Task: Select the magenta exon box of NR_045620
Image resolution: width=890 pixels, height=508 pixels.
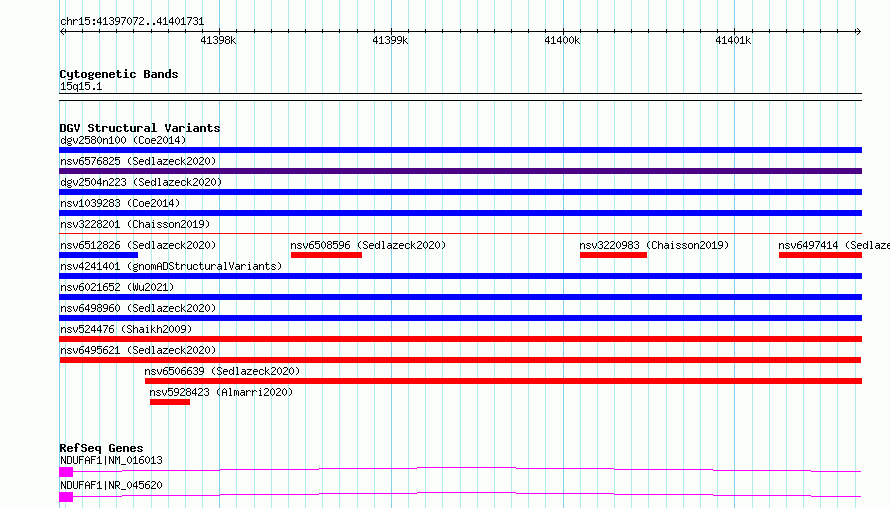Action: (66, 497)
